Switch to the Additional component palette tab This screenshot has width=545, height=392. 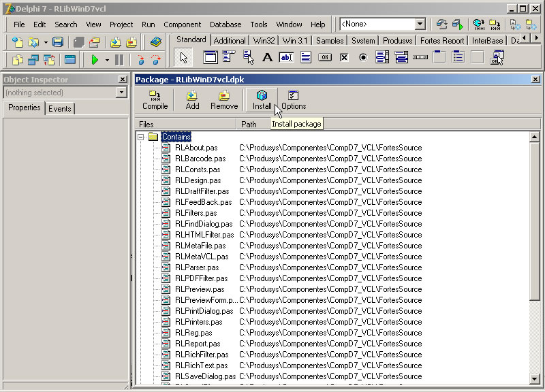pos(230,40)
